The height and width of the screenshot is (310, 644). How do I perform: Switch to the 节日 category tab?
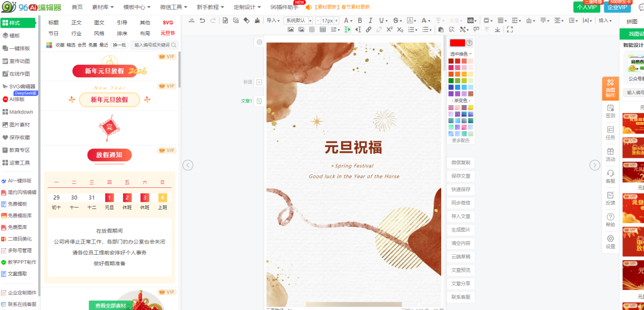pos(53,33)
